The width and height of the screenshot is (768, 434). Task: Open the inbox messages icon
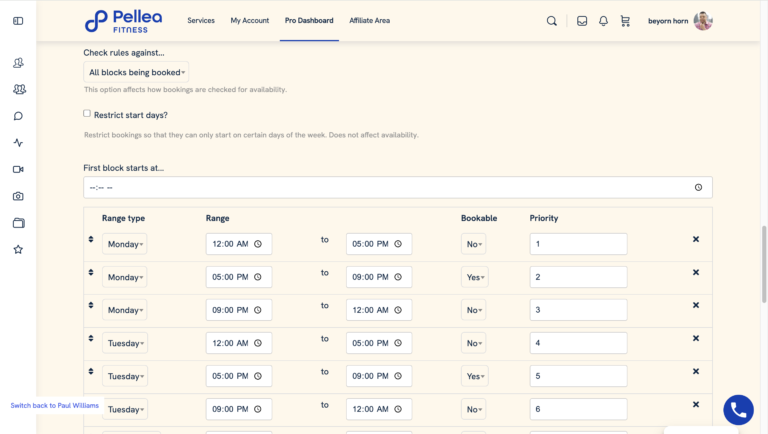[582, 21]
